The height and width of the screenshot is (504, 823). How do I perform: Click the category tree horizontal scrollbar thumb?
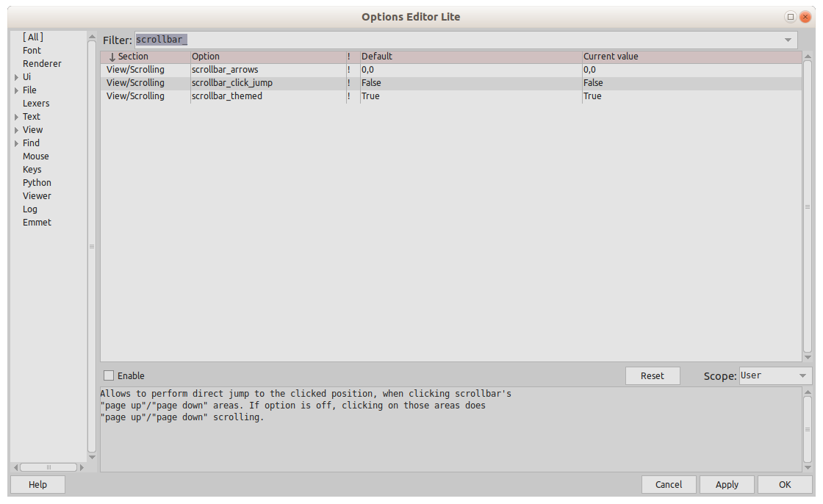point(48,467)
